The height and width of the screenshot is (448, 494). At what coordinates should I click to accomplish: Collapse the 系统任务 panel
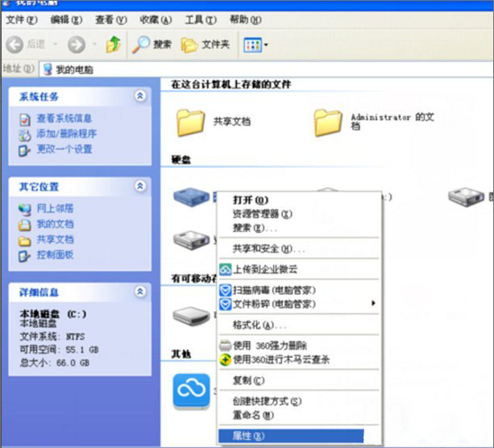(140, 96)
